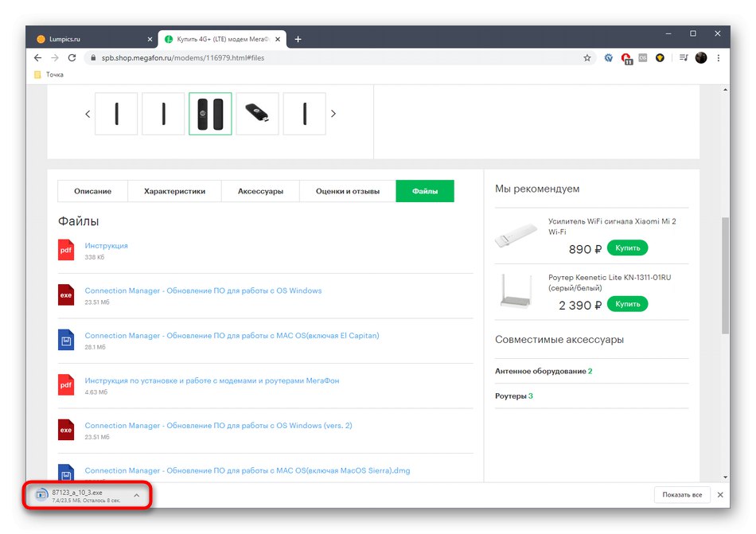The image size is (756, 534).
Task: Click the page vertical scrollbar thumb
Action: point(725,275)
